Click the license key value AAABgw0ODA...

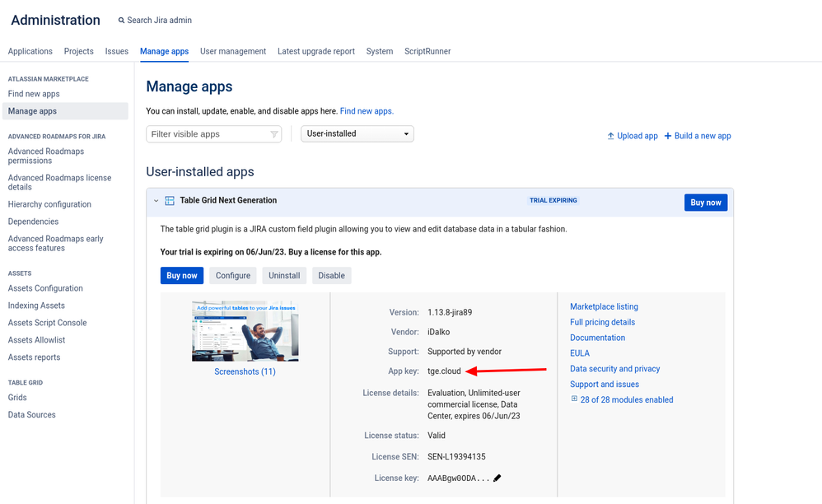(x=458, y=478)
